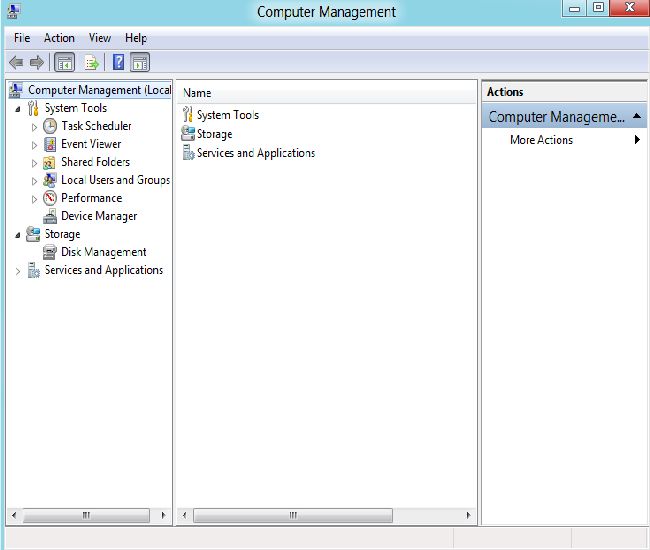Click the Shared Folders icon in tree

pos(49,162)
